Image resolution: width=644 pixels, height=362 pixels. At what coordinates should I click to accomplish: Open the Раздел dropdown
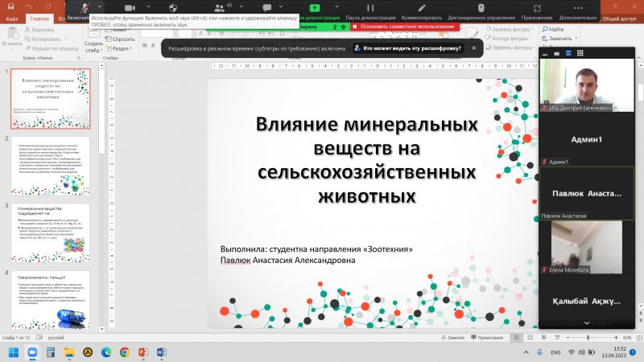click(119, 48)
